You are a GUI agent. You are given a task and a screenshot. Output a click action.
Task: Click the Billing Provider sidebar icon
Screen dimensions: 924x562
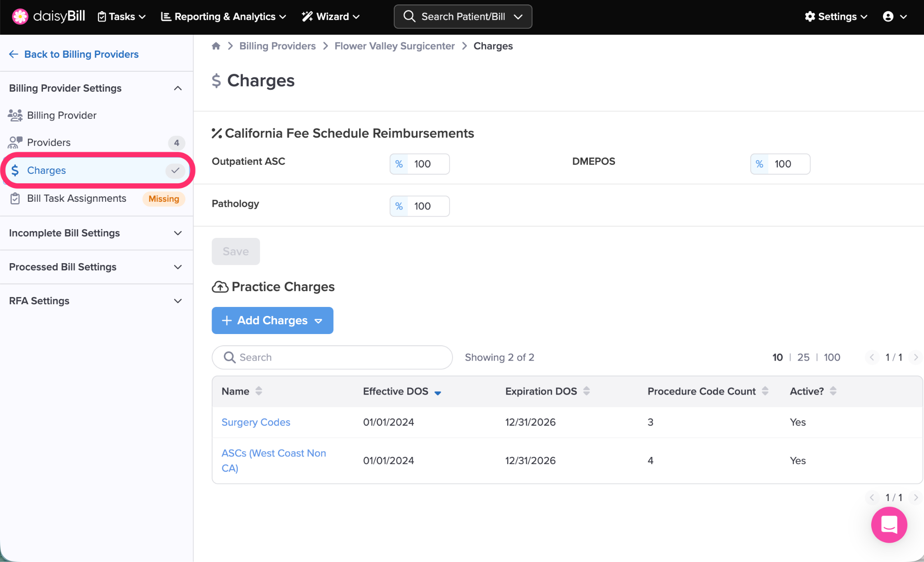click(x=15, y=116)
